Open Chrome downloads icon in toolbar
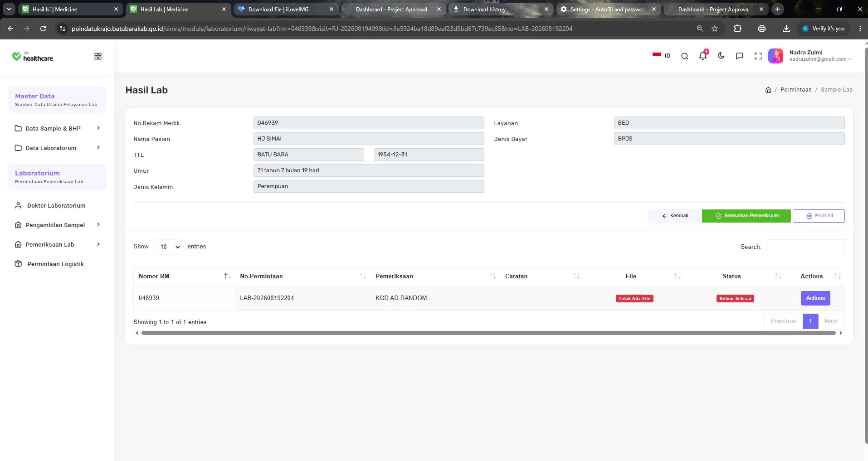The width and height of the screenshot is (868, 461). [x=786, y=29]
